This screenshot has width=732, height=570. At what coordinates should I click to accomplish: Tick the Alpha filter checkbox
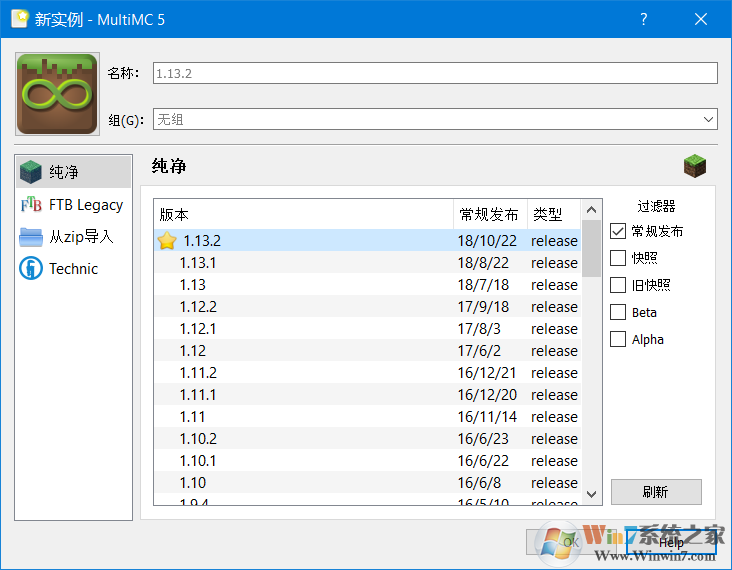(x=618, y=339)
